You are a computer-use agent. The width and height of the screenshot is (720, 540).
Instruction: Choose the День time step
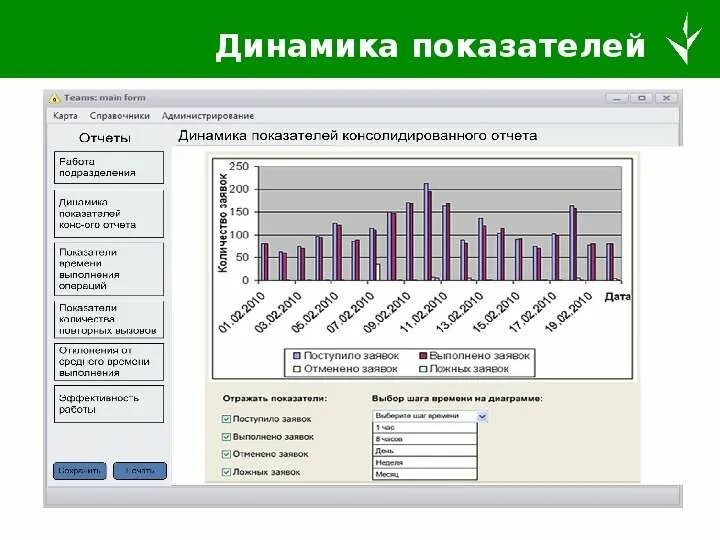(425, 451)
